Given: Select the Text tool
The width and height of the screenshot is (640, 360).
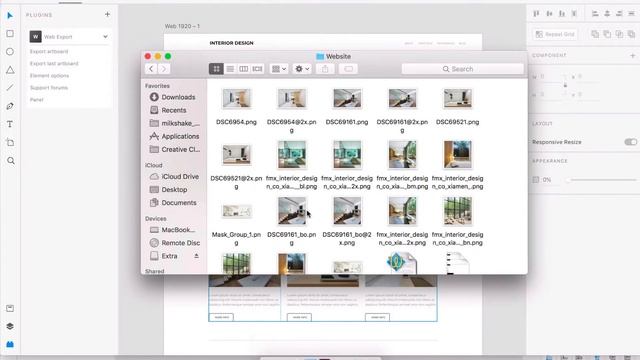Looking at the screenshot, I should [10, 124].
